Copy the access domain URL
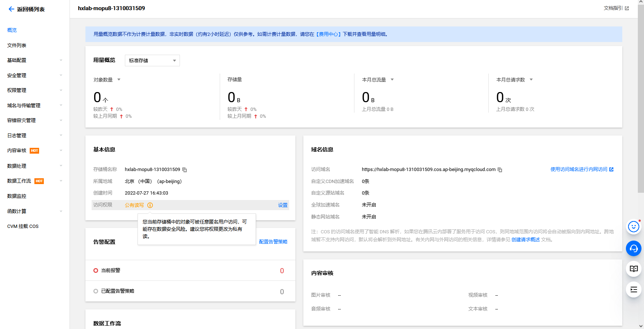Screen dimensions: 644x329 [x=500, y=170]
